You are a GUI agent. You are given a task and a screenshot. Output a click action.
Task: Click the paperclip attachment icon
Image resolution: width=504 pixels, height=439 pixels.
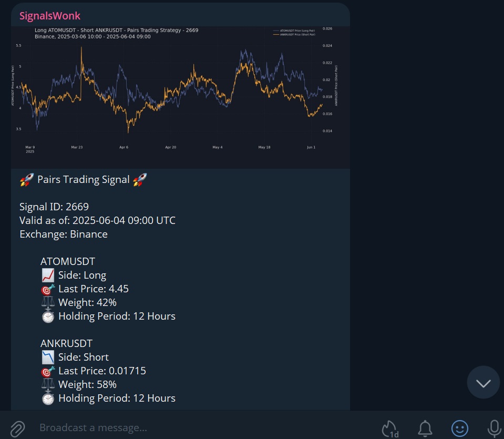click(17, 427)
